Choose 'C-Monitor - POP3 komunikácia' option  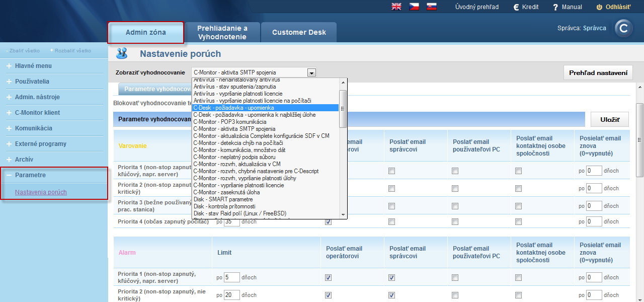click(x=265, y=122)
